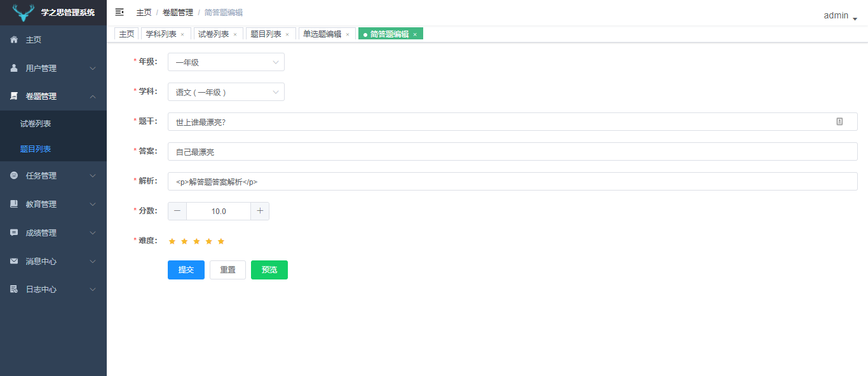Open the 年级 grade dropdown
The height and width of the screenshot is (376, 868).
226,62
